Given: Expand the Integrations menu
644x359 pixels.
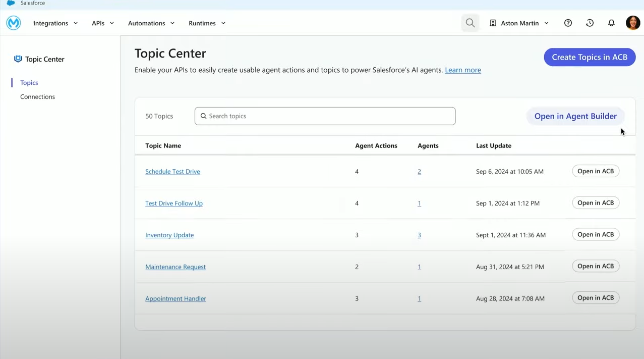Looking at the screenshot, I should point(55,23).
